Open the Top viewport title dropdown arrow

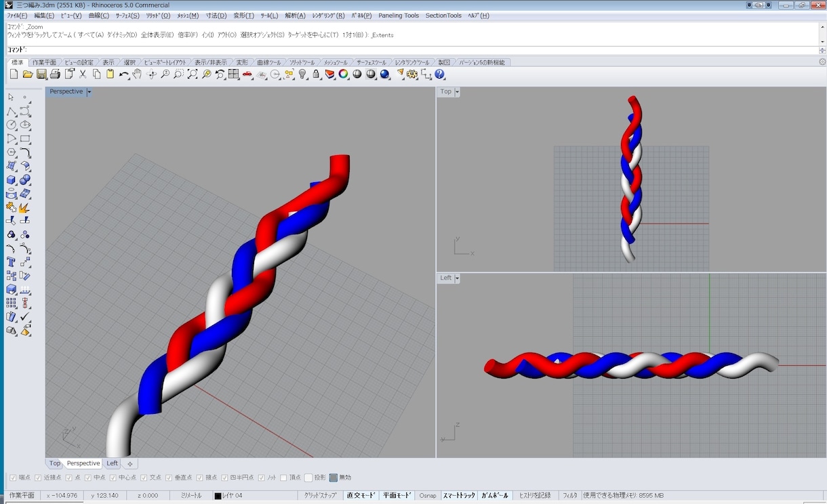[x=457, y=91]
